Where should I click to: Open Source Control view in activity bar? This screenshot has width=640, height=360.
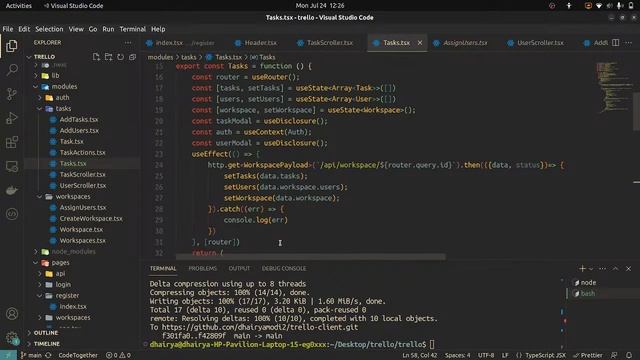click(12, 94)
